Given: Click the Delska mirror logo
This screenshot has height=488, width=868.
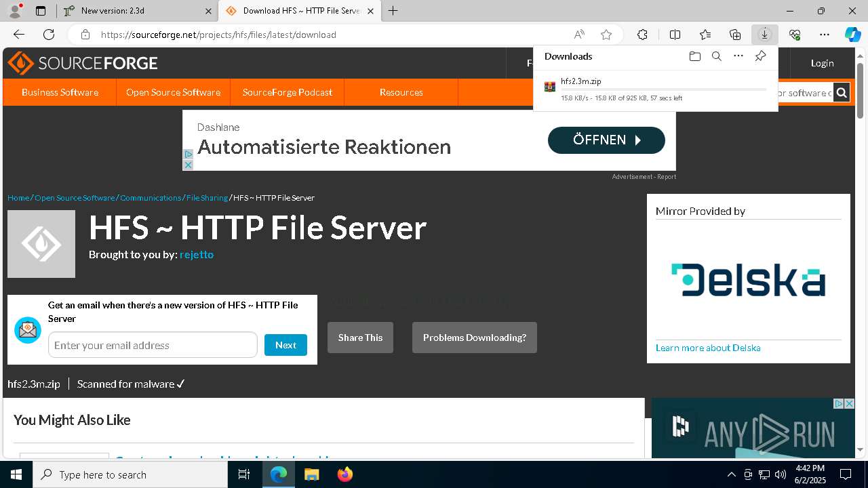Looking at the screenshot, I should [x=748, y=280].
